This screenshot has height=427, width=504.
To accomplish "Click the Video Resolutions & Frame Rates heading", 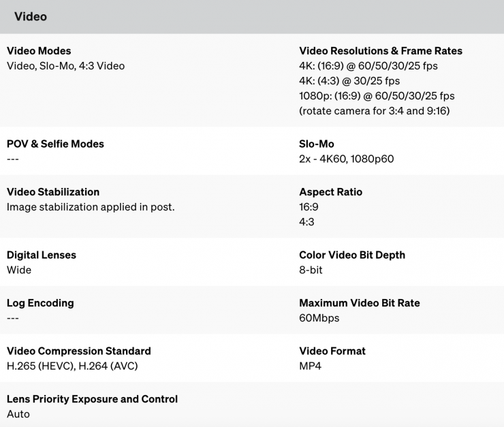I will 381,51.
